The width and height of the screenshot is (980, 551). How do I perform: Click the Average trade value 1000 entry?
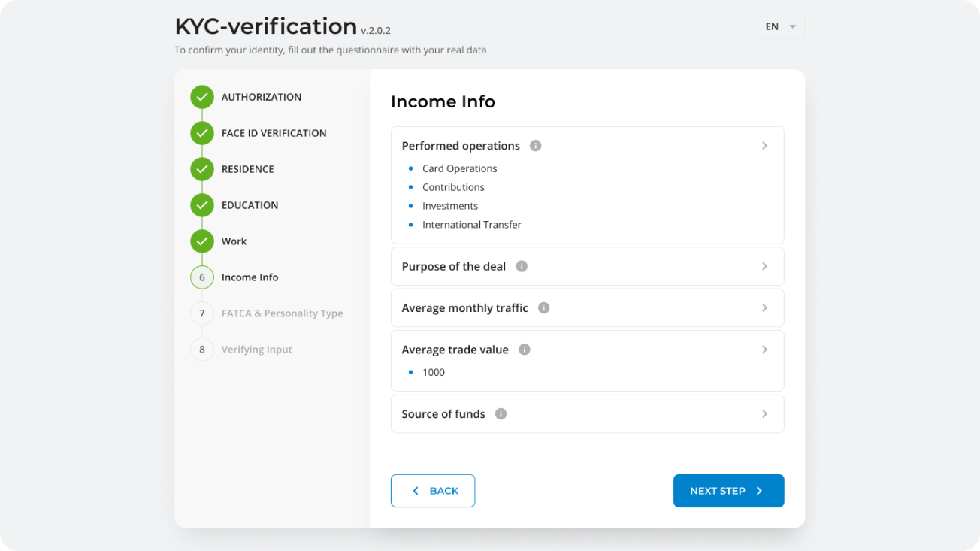click(x=434, y=372)
